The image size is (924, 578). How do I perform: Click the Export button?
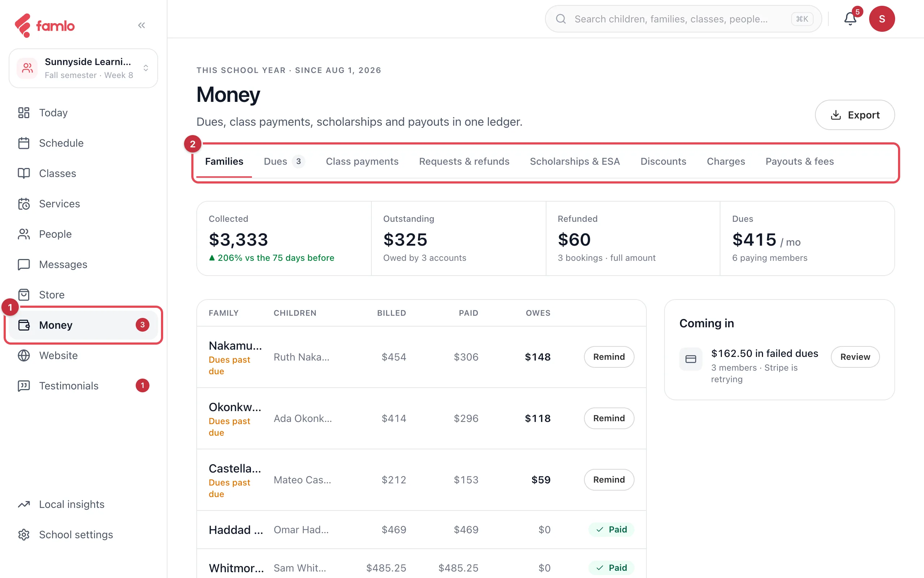[854, 115]
